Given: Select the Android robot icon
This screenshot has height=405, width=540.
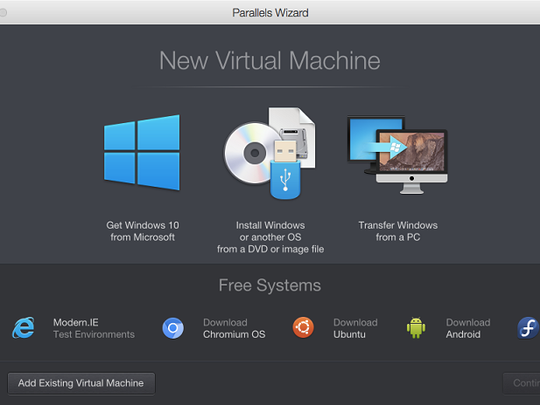Looking at the screenshot, I should (x=416, y=328).
